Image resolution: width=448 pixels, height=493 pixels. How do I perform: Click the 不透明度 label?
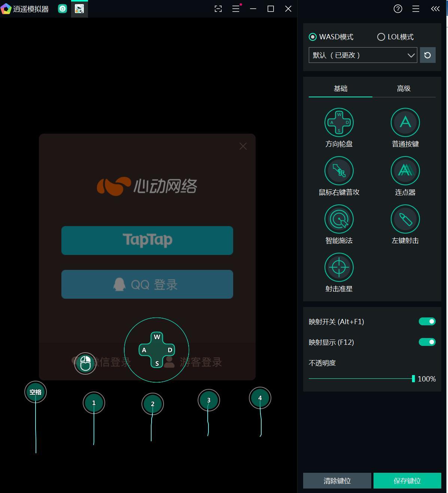322,363
